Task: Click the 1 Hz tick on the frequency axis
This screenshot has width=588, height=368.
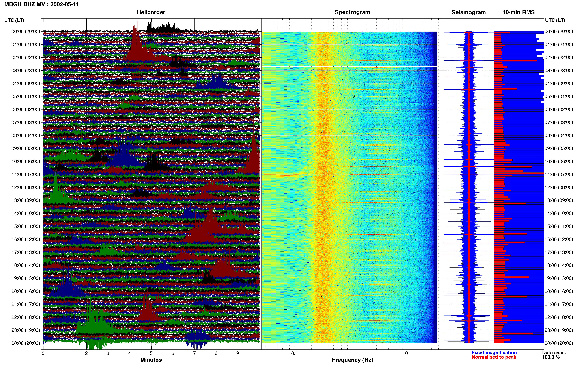Action: click(x=350, y=353)
